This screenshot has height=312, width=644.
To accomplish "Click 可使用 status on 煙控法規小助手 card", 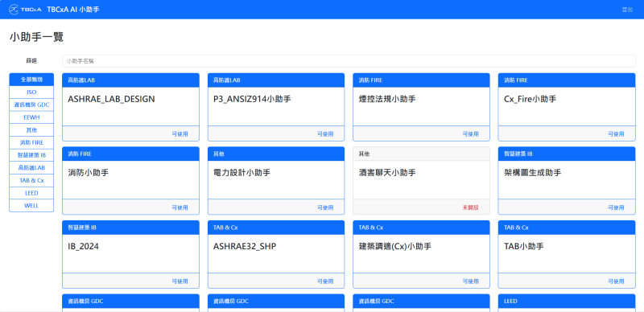I will 471,133.
